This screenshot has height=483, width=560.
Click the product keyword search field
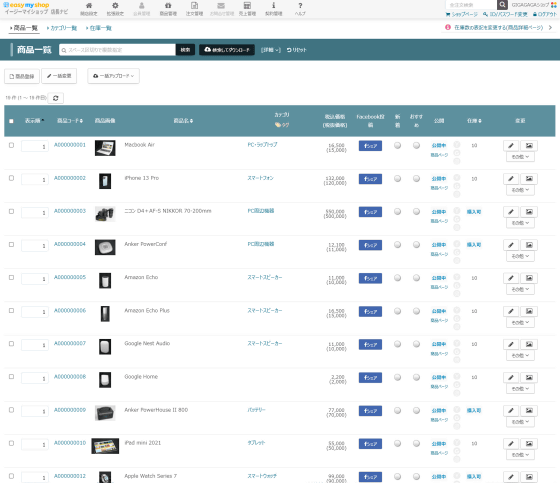[118, 50]
